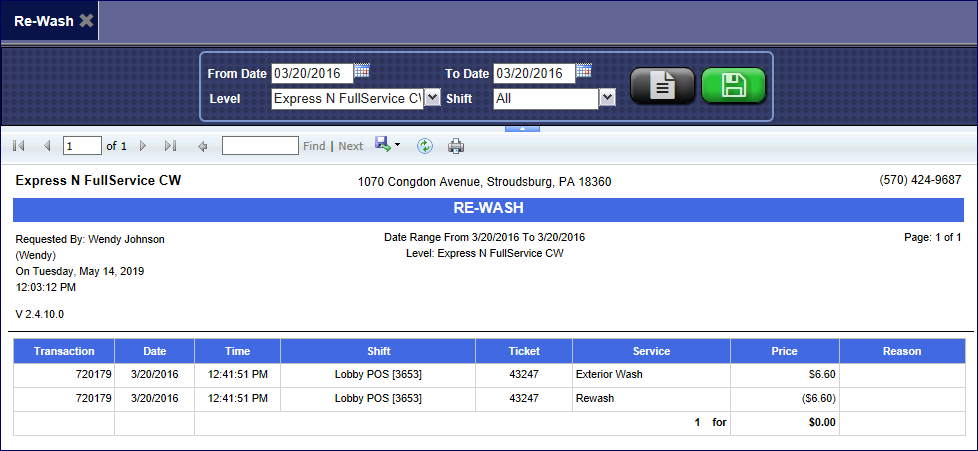Click the green save report button

point(733,86)
